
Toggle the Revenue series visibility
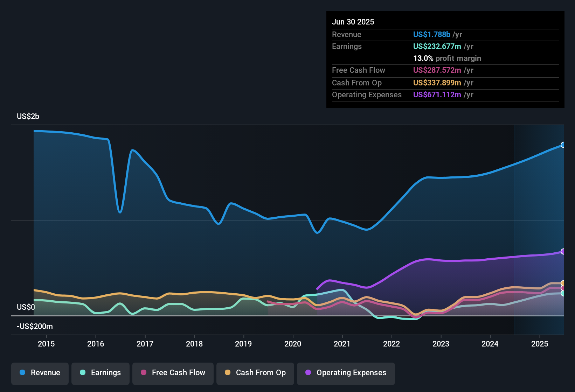pyautogui.click(x=40, y=373)
